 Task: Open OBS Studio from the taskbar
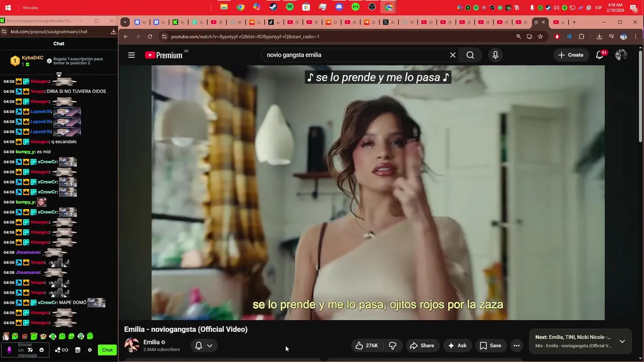[x=372, y=7]
